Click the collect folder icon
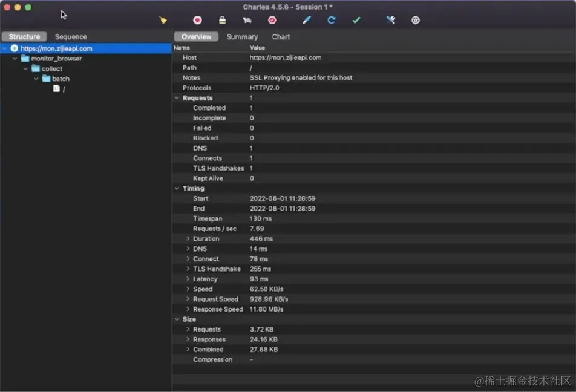 point(36,68)
